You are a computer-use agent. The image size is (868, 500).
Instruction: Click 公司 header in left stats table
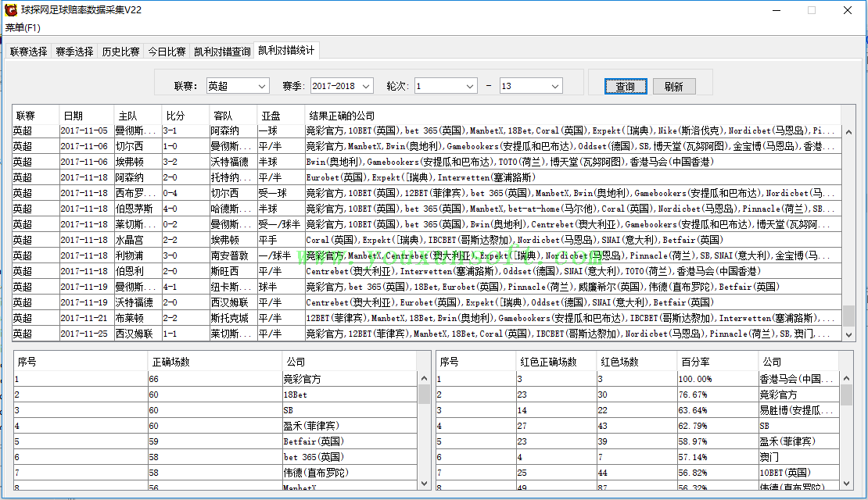pos(350,362)
